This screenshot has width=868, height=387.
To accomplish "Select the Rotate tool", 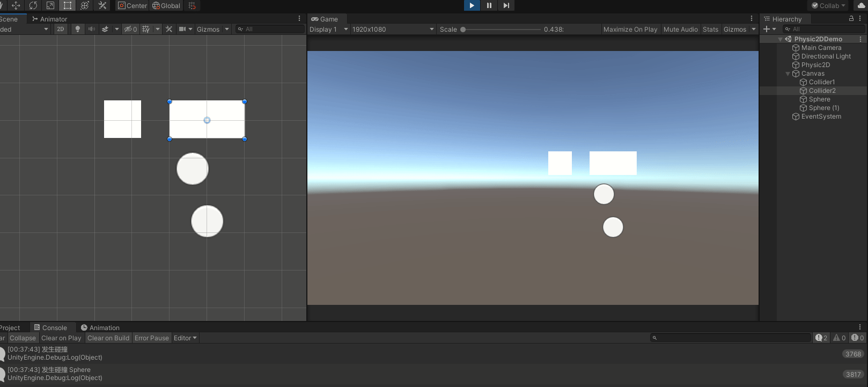I will point(33,5).
